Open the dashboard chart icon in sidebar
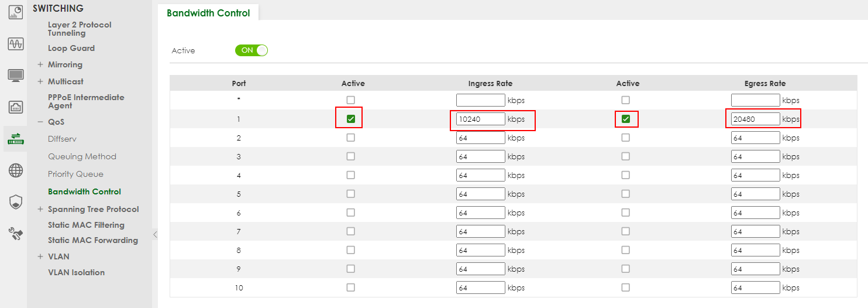 (x=15, y=12)
